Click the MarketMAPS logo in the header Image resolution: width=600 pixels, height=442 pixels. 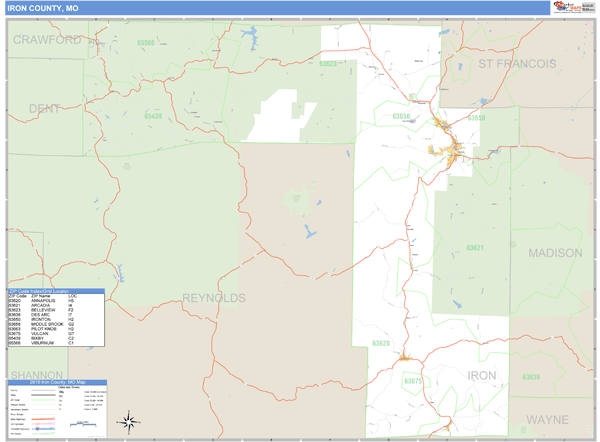pyautogui.click(x=565, y=7)
